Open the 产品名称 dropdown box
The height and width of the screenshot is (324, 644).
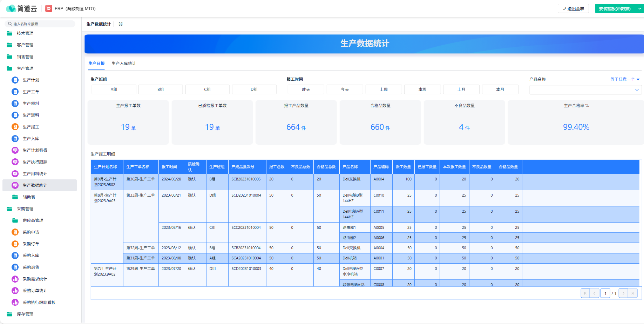pyautogui.click(x=585, y=90)
